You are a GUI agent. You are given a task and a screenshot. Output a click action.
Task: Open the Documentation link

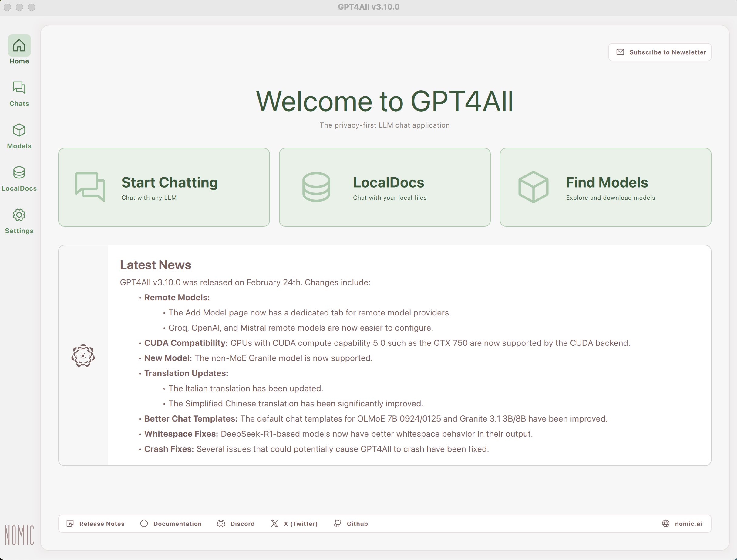[x=171, y=524]
